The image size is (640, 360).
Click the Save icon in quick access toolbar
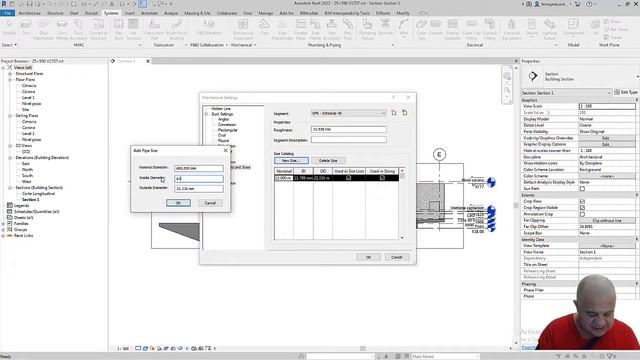30,4
